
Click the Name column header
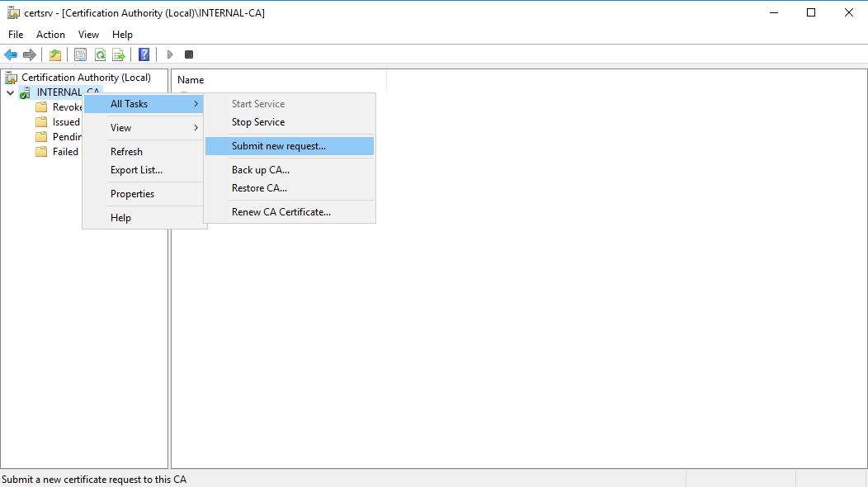click(x=191, y=80)
